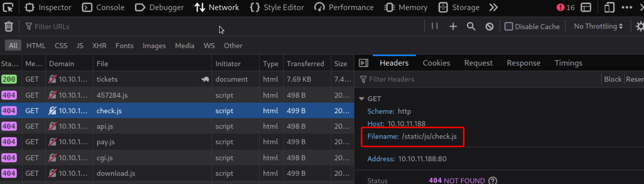Pause network recording

(435, 26)
